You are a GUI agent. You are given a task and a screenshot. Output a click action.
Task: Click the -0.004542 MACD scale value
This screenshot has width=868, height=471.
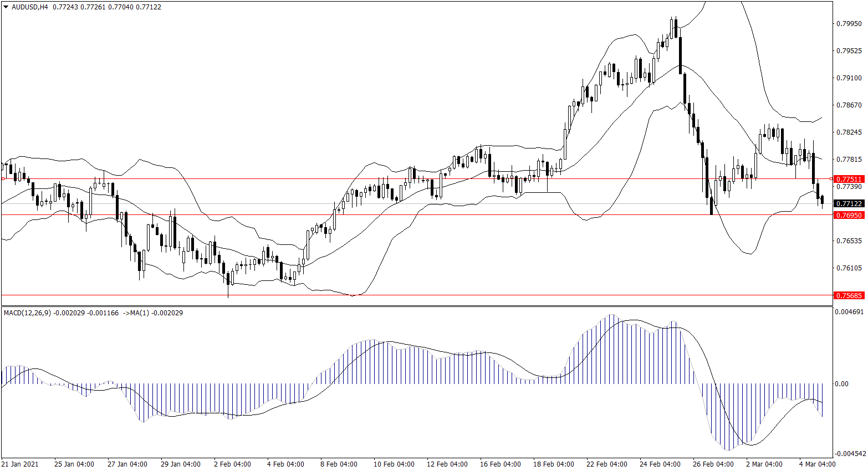click(849, 453)
